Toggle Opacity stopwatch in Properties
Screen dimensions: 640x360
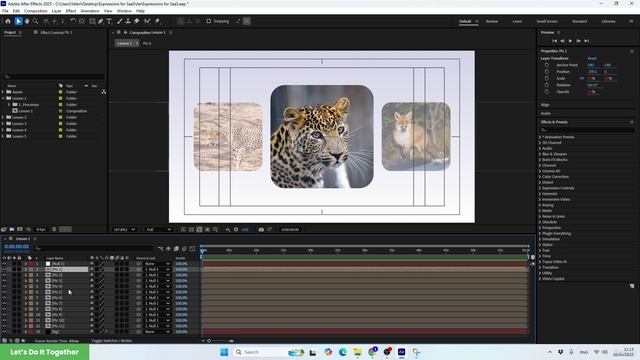click(x=547, y=92)
